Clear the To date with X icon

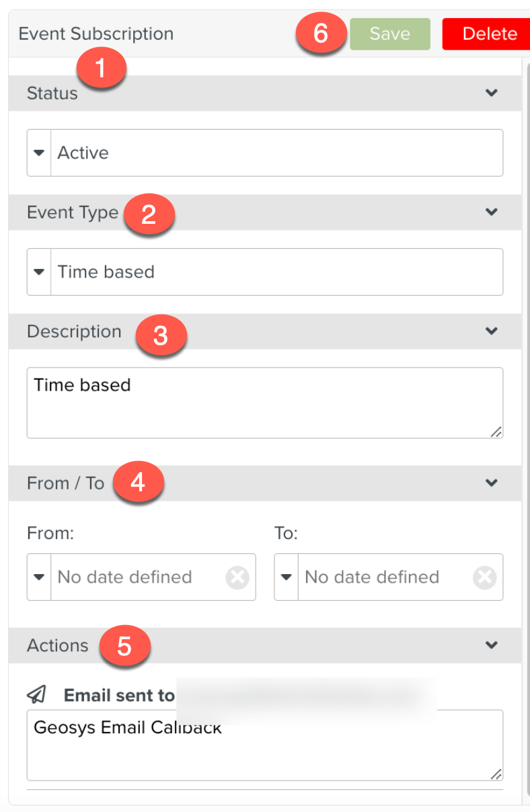484,577
